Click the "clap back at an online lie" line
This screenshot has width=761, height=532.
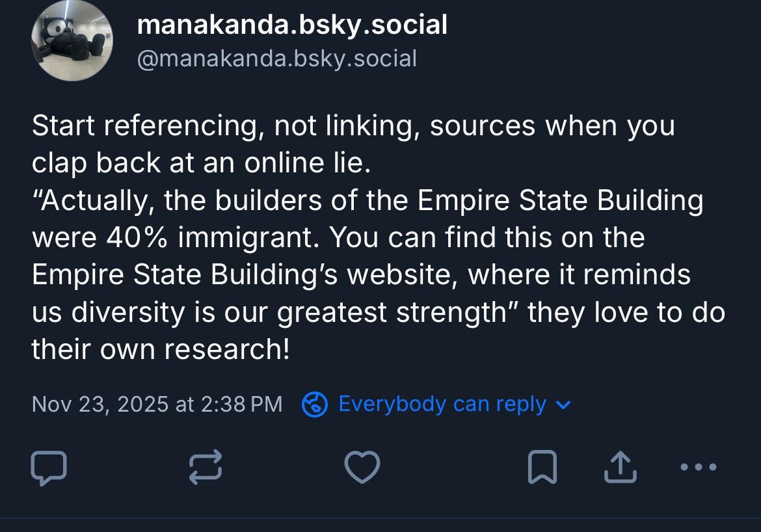200,164
